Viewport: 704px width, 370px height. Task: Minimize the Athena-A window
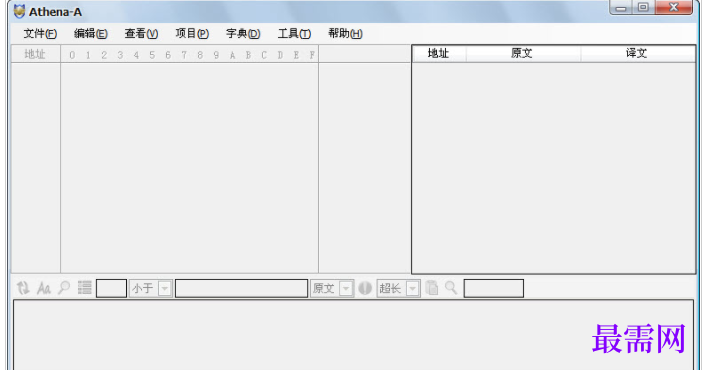[x=621, y=8]
